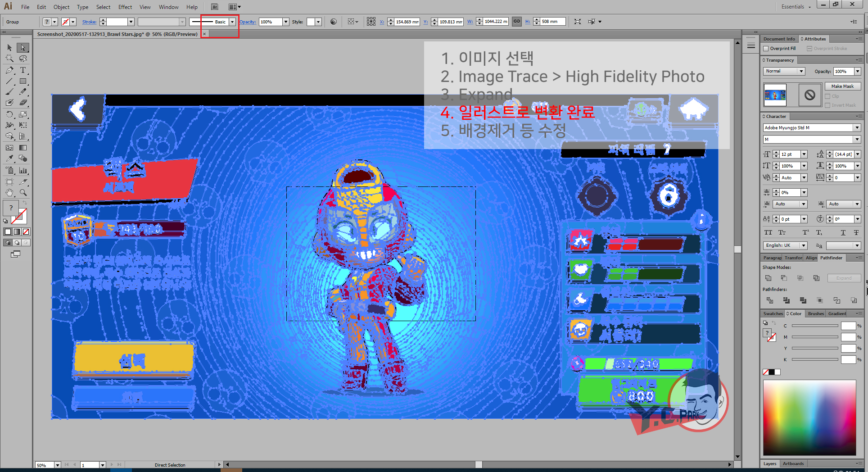The height and width of the screenshot is (472, 868).
Task: Select the Rectangle tool
Action: tap(23, 82)
